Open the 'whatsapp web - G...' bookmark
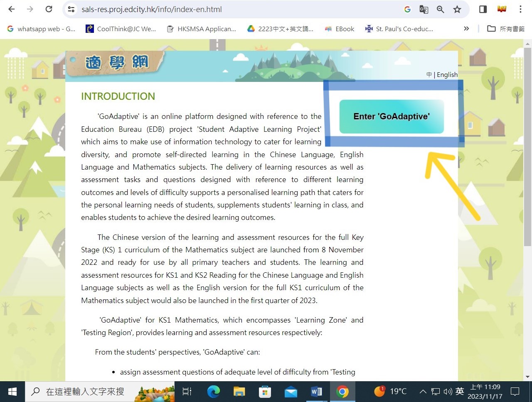 41,29
